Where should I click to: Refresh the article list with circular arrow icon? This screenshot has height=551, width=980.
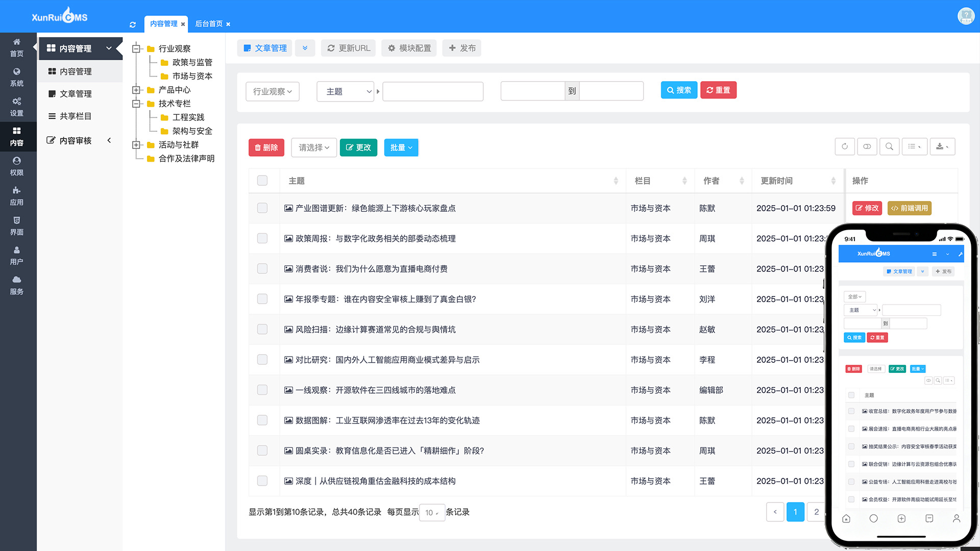[x=845, y=146]
